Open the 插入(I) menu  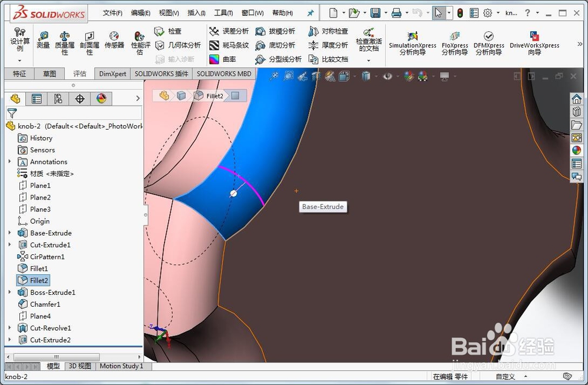point(196,13)
